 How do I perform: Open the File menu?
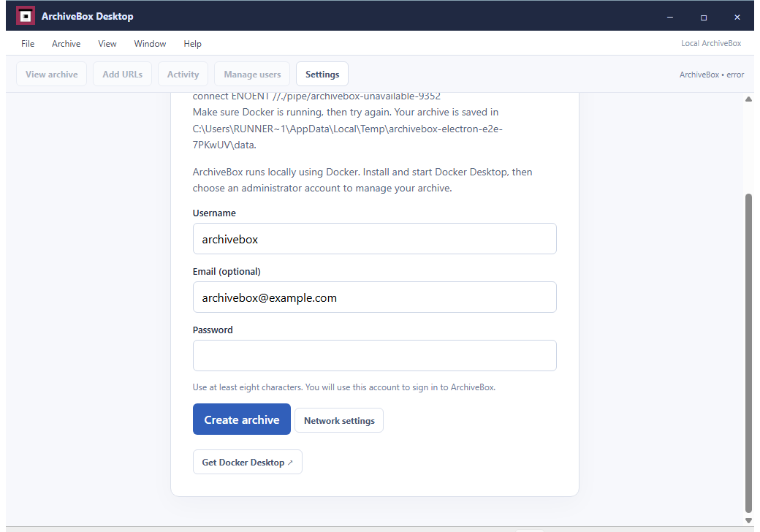(28, 44)
